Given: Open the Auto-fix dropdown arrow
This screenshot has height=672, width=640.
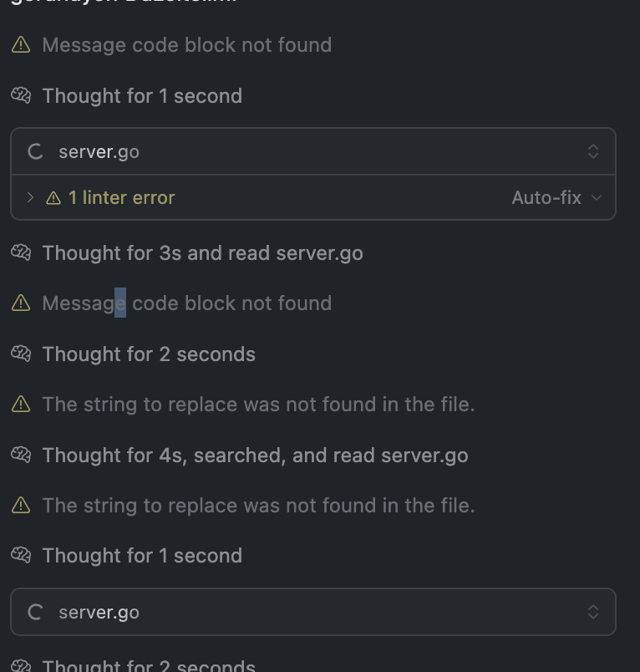Looking at the screenshot, I should pos(597,198).
